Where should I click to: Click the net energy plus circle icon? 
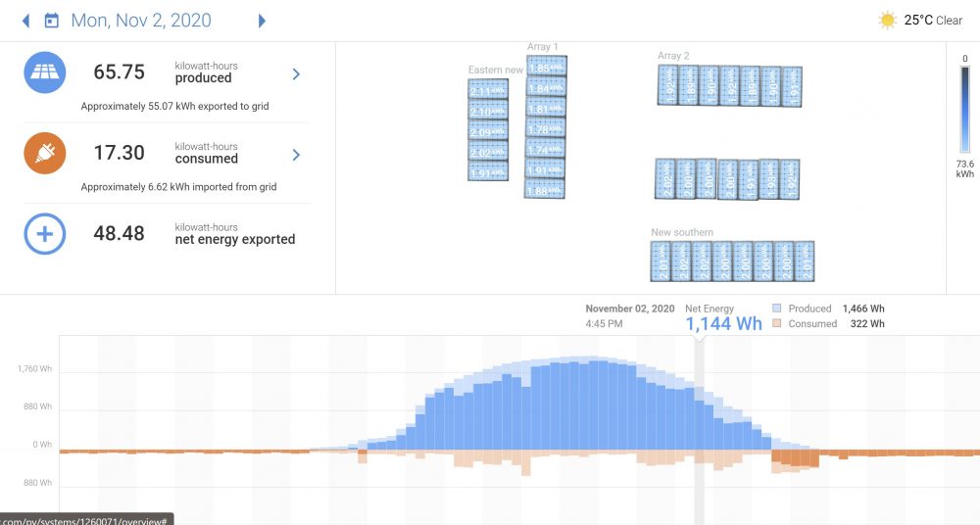[45, 234]
